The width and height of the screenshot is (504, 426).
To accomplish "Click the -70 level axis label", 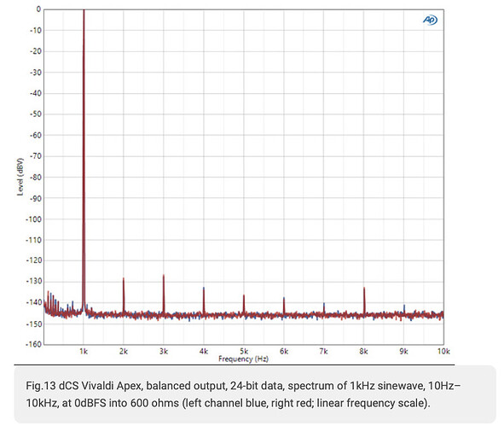I will tap(36, 156).
